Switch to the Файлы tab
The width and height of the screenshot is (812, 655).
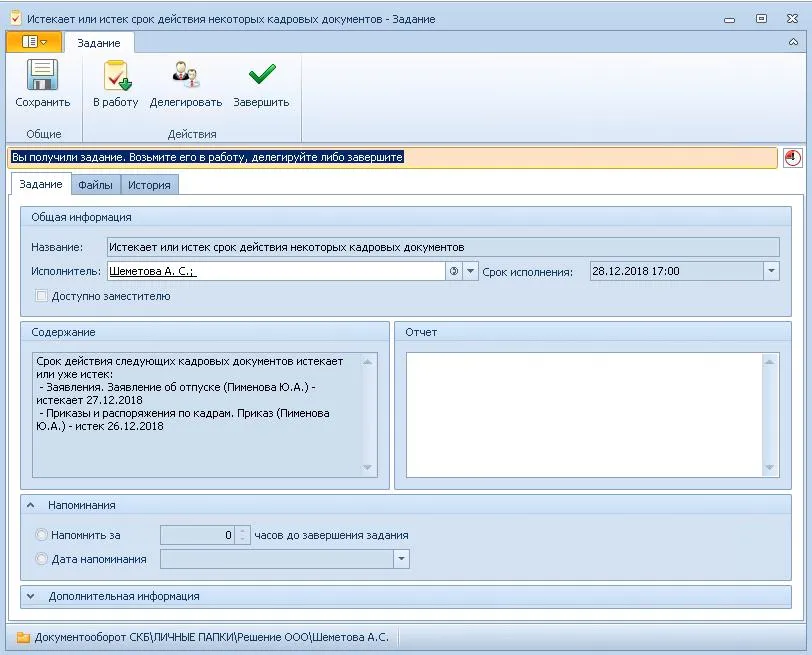point(95,185)
